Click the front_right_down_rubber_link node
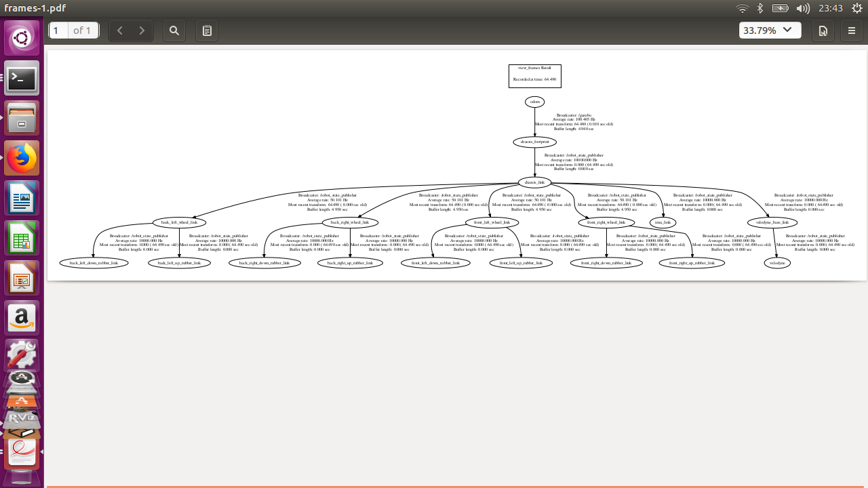The width and height of the screenshot is (868, 488). coord(606,262)
